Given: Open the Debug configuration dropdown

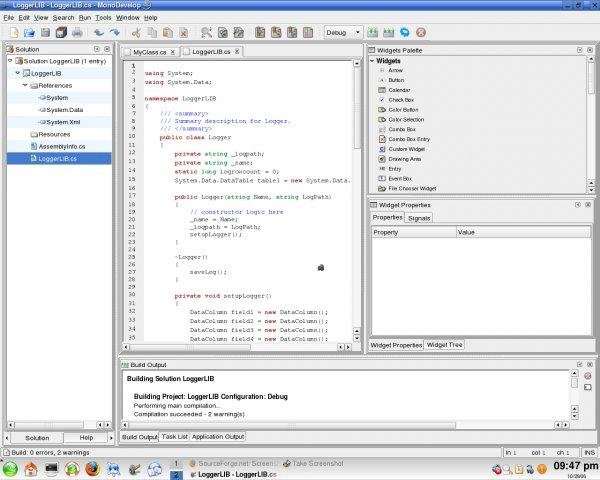Looking at the screenshot, I should [x=344, y=32].
